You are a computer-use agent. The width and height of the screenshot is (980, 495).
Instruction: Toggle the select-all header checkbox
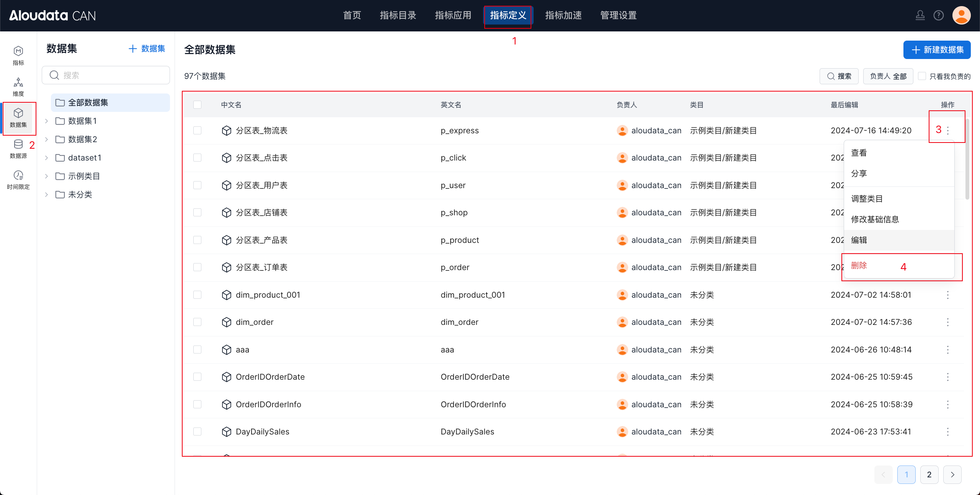point(197,105)
